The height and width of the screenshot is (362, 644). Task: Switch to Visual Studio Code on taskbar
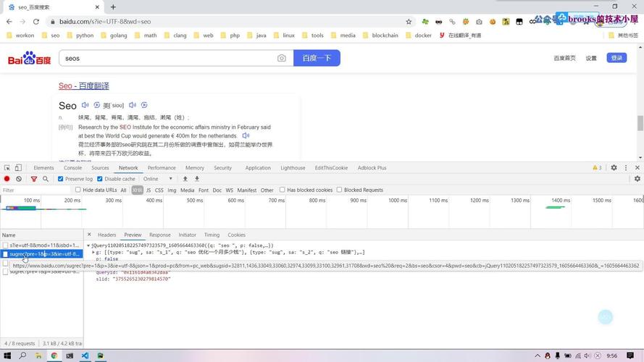85,355
